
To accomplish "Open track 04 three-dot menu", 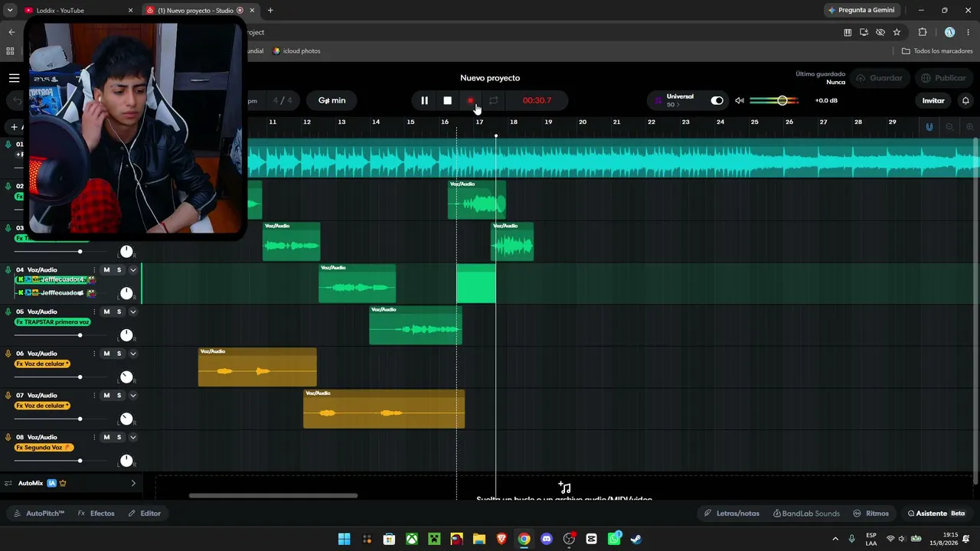I will [94, 269].
